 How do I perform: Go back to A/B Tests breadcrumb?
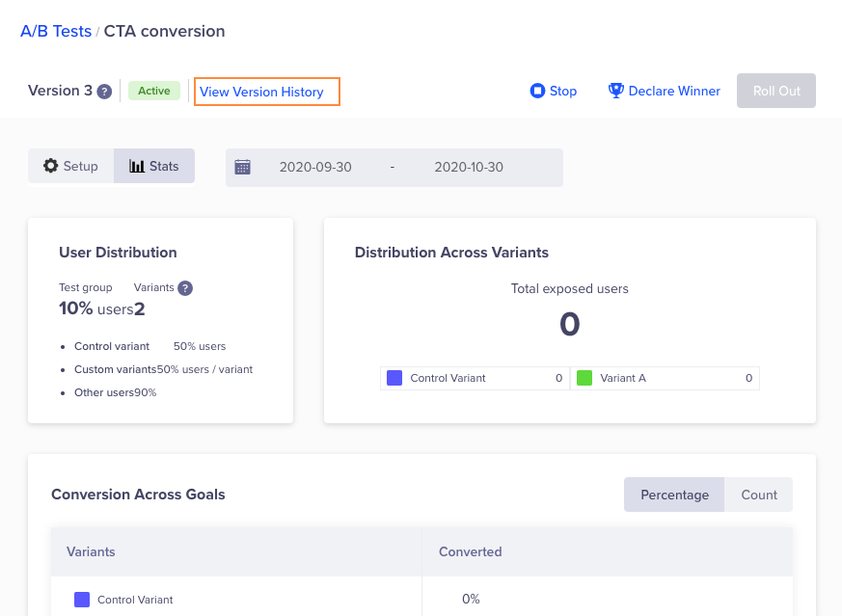(56, 31)
